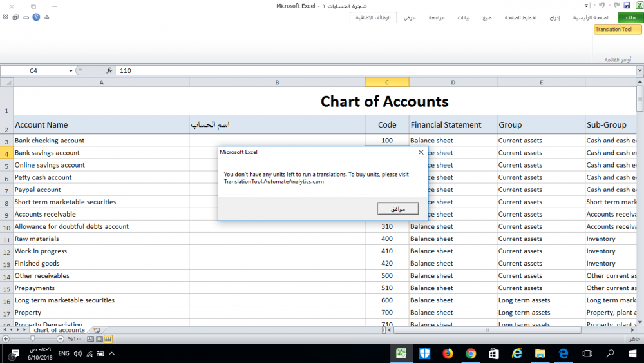Screen dimensions: 644x363
Task: Select column A header
Action: point(102,83)
